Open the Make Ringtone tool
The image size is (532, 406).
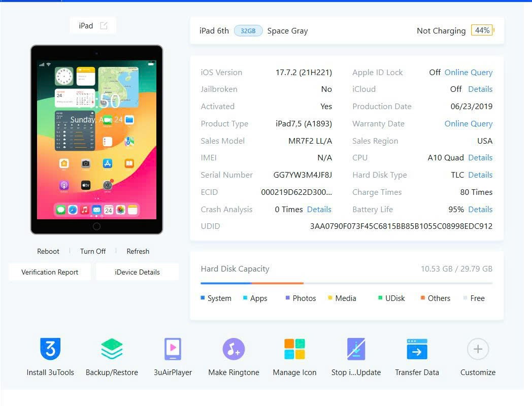(234, 349)
